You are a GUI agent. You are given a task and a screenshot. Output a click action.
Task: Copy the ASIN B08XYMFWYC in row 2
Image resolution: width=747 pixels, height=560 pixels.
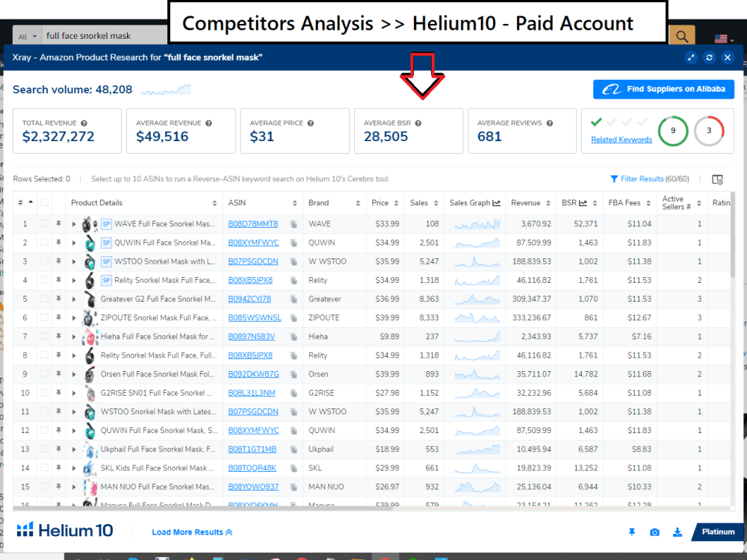click(x=294, y=243)
